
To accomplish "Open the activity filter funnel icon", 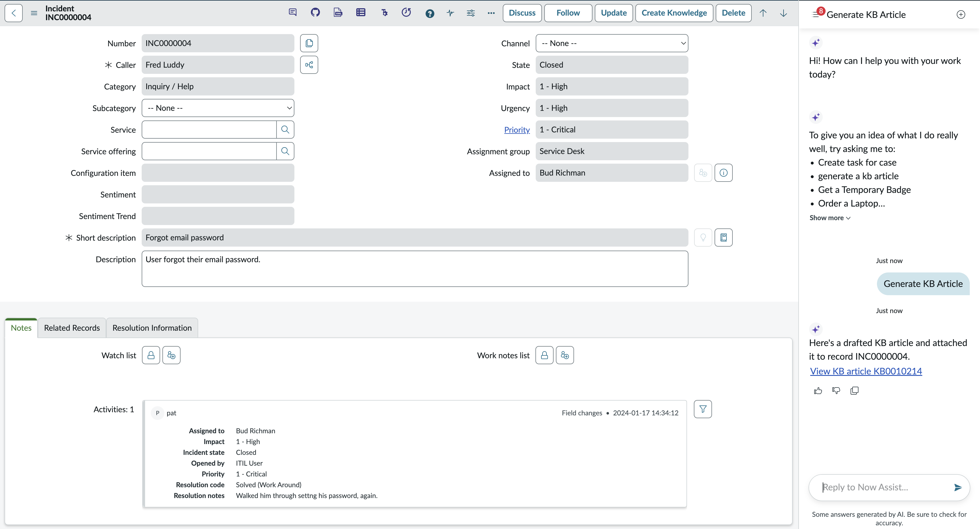I will point(703,409).
